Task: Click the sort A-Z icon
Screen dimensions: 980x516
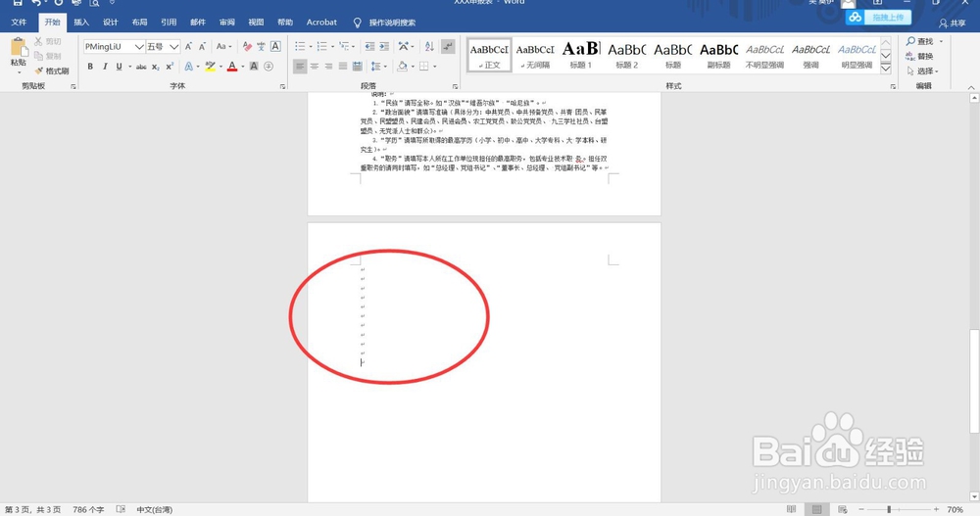Action: click(x=429, y=47)
